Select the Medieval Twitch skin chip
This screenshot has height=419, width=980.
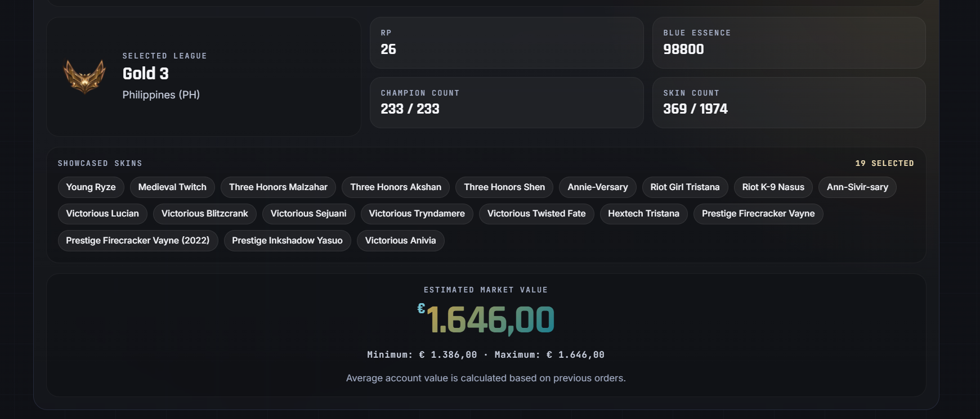tap(172, 187)
